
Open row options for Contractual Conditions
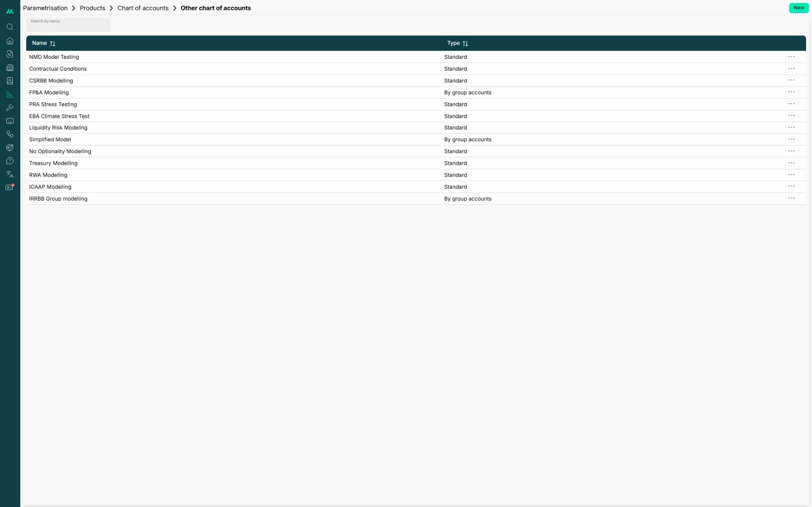pos(791,68)
